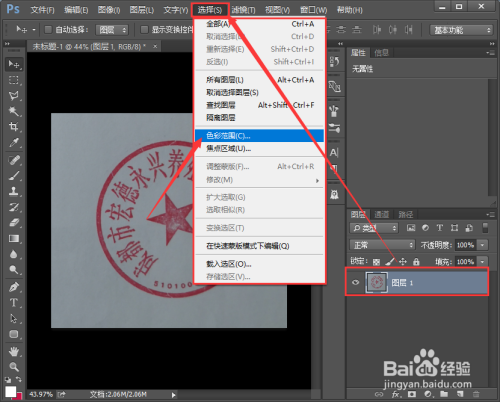
Task: Open the 图像(I) menu
Action: click(109, 10)
